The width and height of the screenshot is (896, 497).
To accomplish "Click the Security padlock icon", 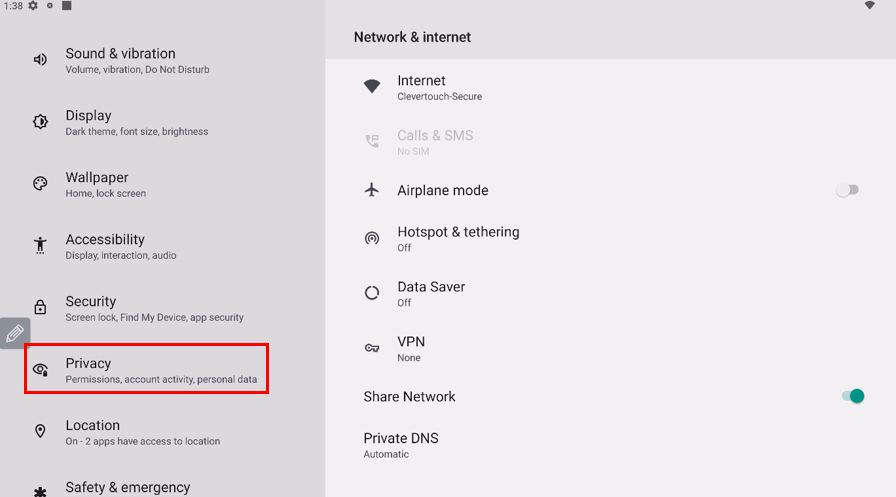I will pos(40,308).
